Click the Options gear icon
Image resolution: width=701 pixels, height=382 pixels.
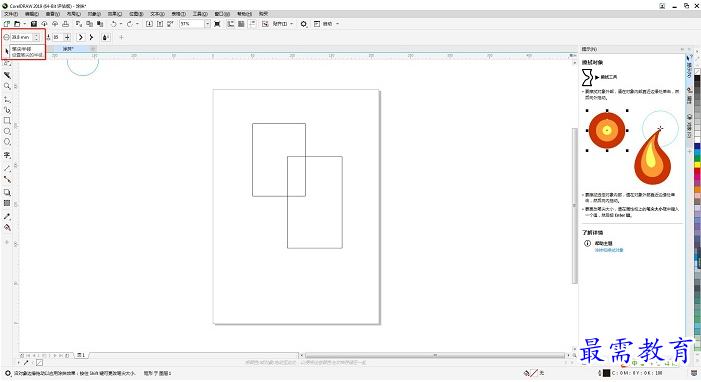tap(304, 24)
